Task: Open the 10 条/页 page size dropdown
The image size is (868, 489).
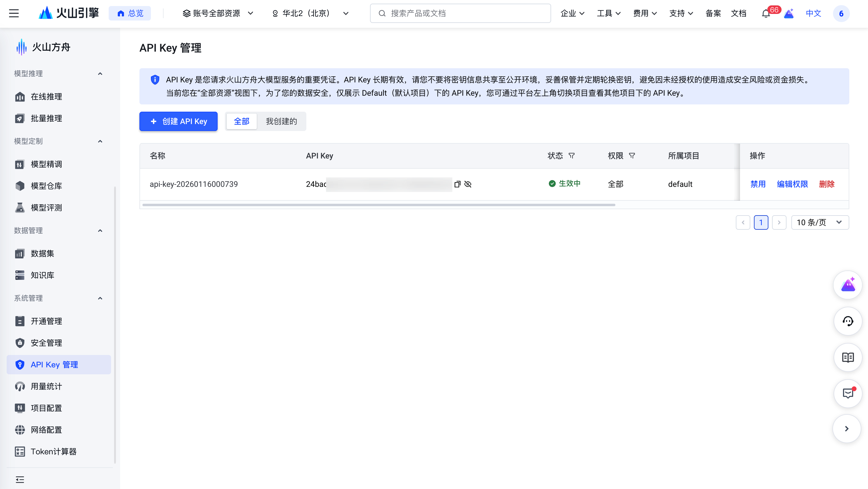Action: point(820,222)
